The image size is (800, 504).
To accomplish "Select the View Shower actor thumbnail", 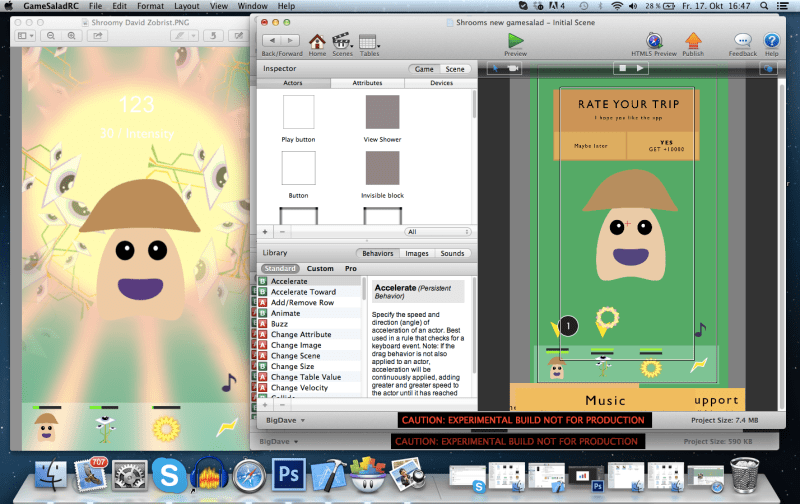I will coord(382,112).
